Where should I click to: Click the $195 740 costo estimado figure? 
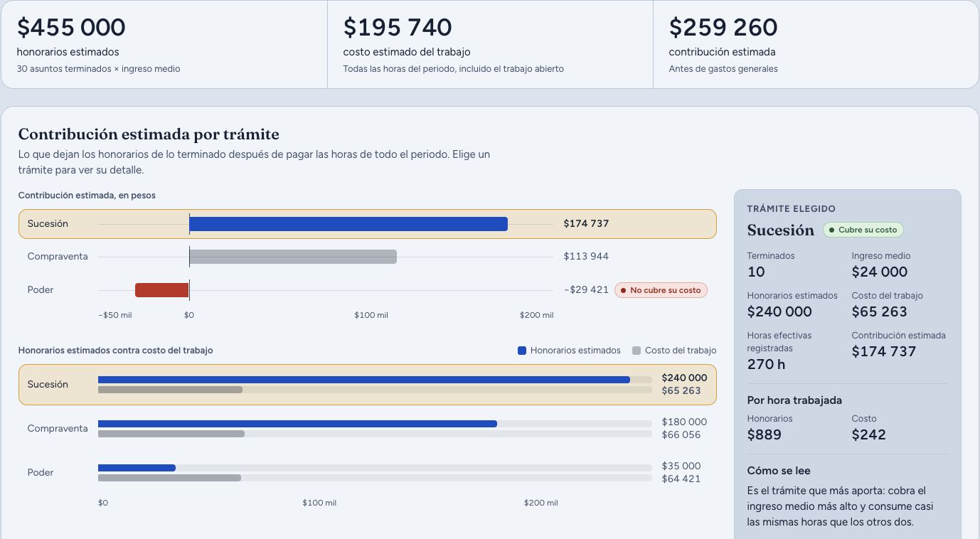pos(398,28)
